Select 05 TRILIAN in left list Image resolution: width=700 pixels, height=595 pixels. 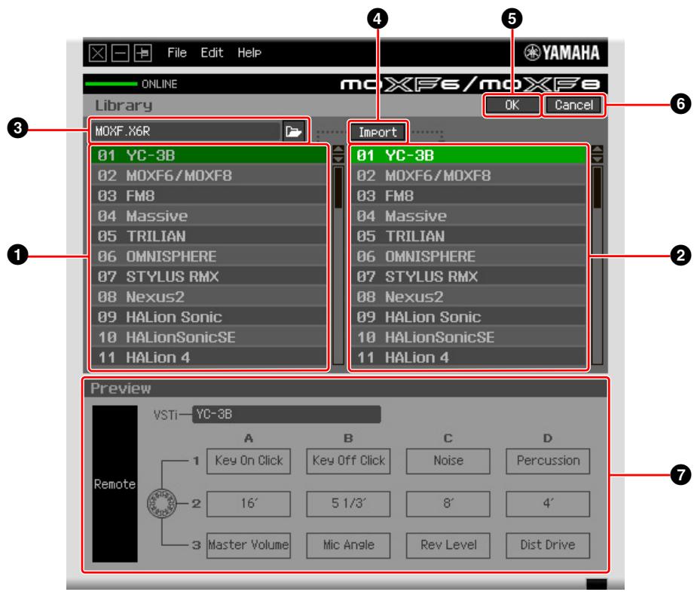(209, 236)
